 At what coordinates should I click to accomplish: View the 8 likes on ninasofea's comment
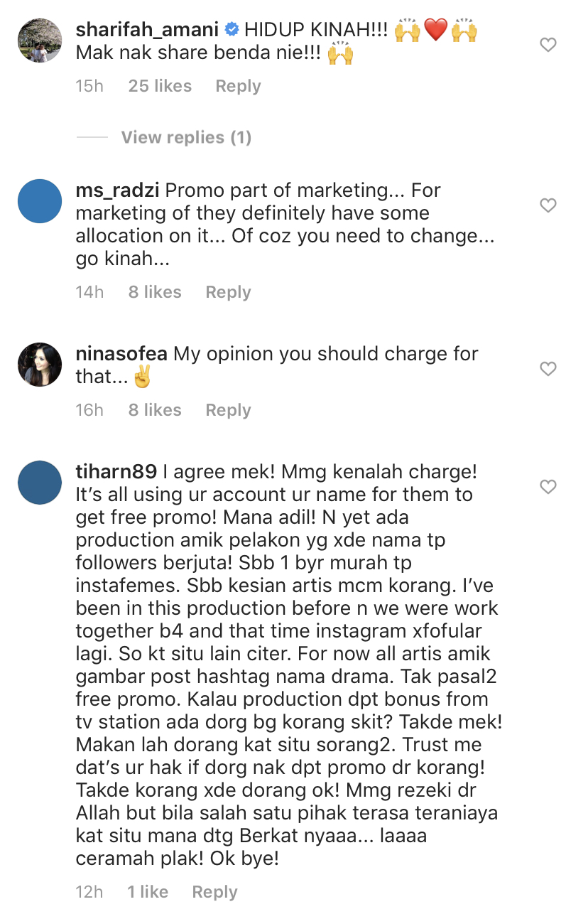click(x=155, y=410)
